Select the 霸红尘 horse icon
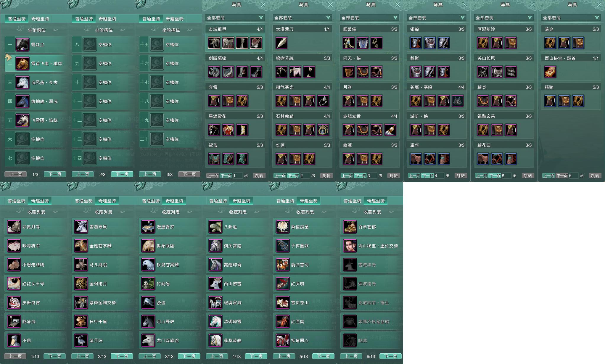The image size is (605, 364). point(22,45)
